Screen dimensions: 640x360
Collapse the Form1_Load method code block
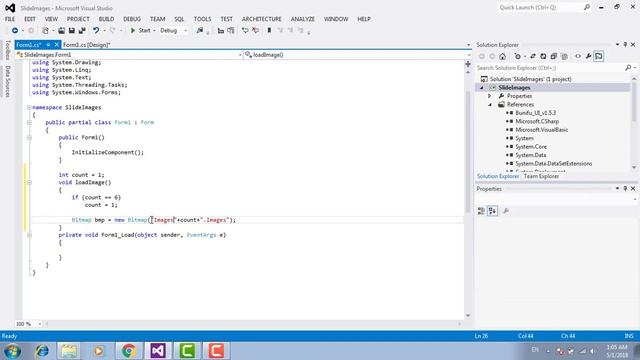coord(29,235)
